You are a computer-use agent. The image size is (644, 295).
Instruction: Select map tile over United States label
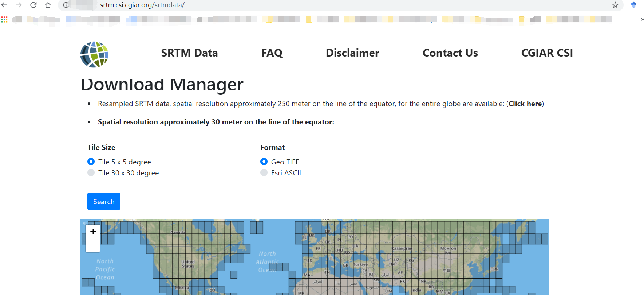[188, 264]
